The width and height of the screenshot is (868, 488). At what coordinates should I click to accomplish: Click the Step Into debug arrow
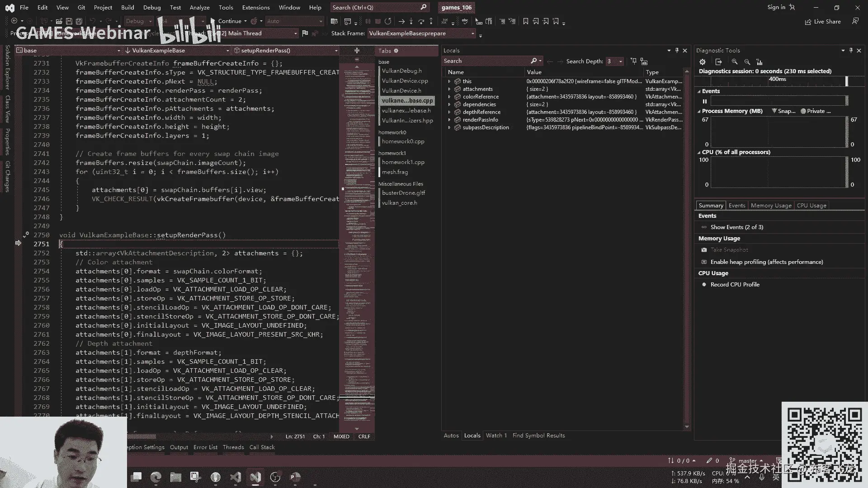tap(411, 21)
